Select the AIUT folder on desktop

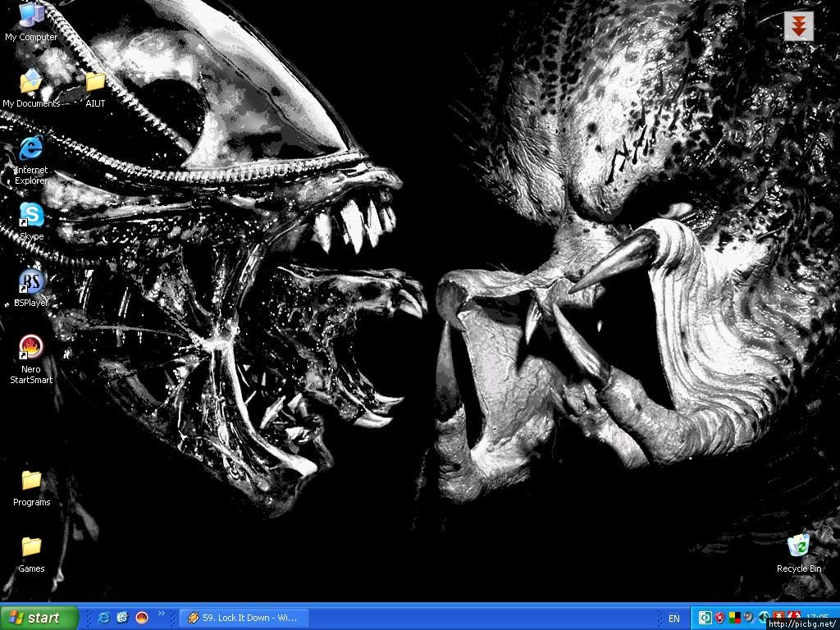point(95,89)
